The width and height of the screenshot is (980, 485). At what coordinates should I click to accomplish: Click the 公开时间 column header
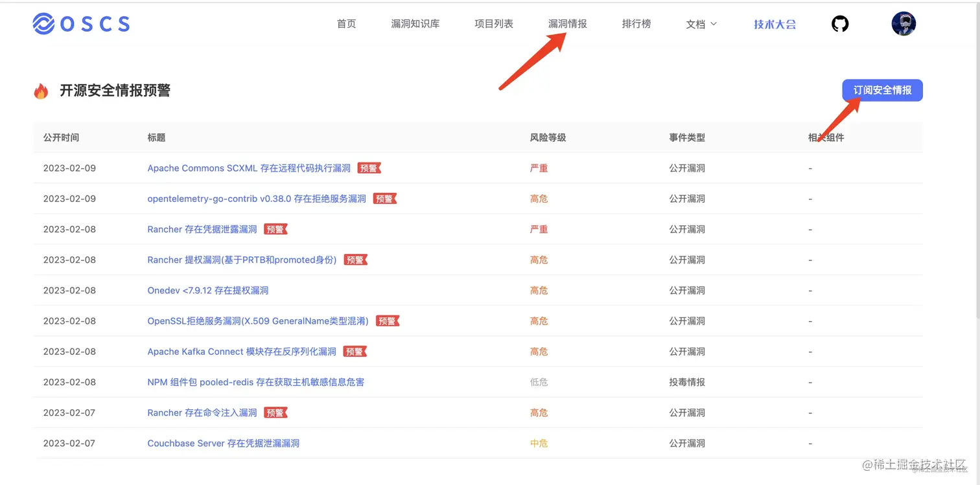(61, 137)
